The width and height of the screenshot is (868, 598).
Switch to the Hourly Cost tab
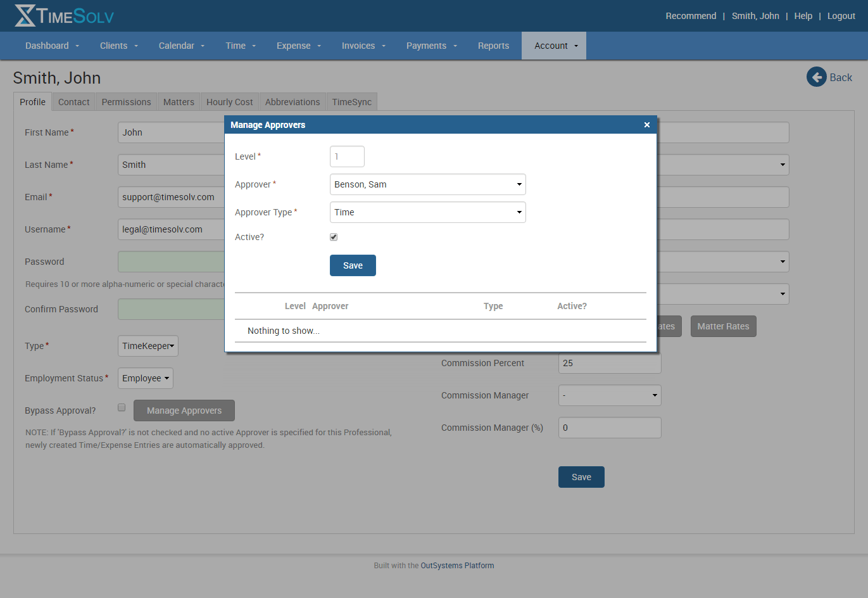229,101
